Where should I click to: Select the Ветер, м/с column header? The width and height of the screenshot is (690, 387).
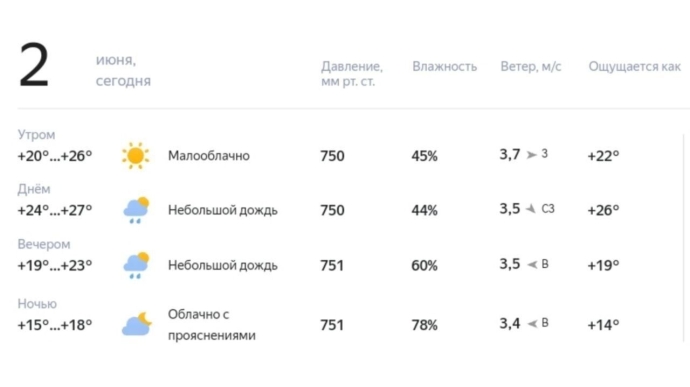(531, 66)
